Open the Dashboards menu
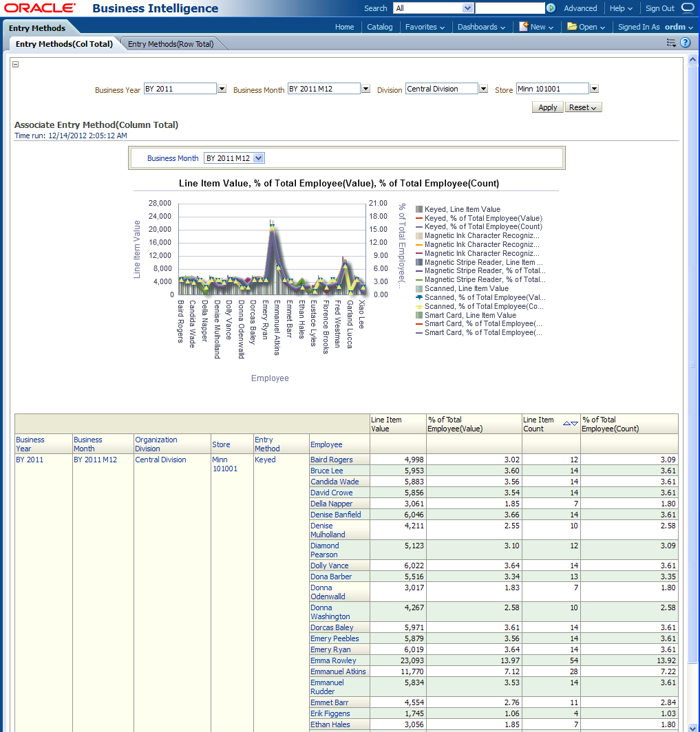This screenshot has width=700, height=732. (481, 27)
